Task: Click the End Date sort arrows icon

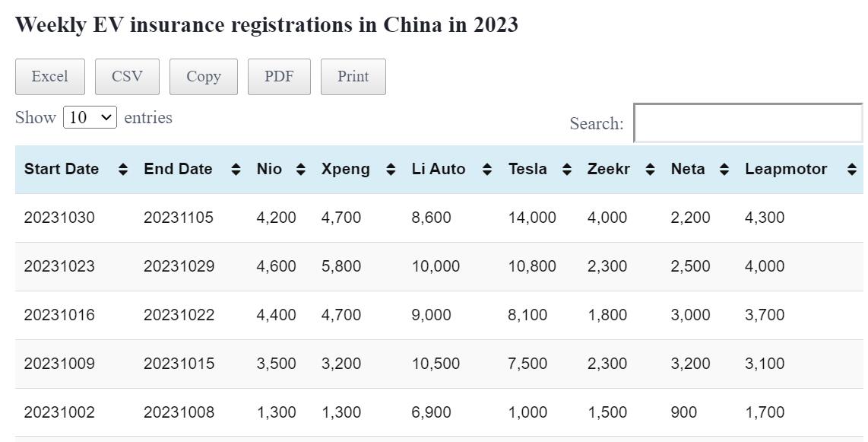Action: (x=236, y=170)
